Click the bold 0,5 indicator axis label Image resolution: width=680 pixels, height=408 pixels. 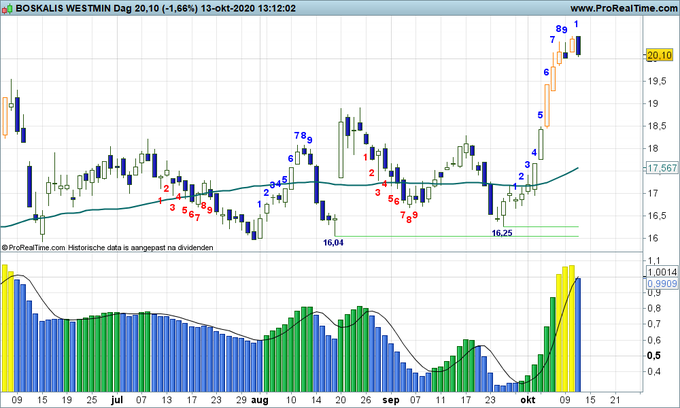pyautogui.click(x=654, y=356)
